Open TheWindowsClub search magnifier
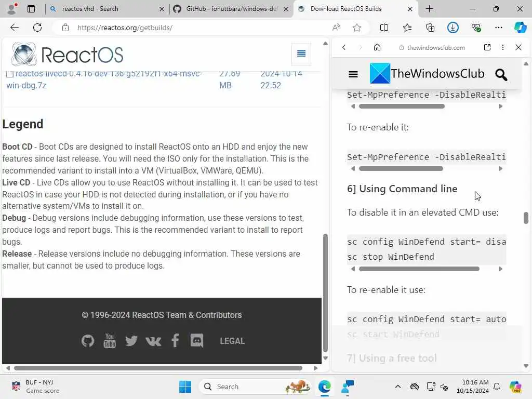The width and height of the screenshot is (532, 399). [x=501, y=74]
